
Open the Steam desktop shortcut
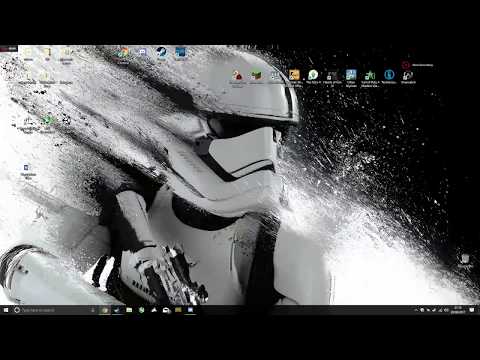pos(162,52)
